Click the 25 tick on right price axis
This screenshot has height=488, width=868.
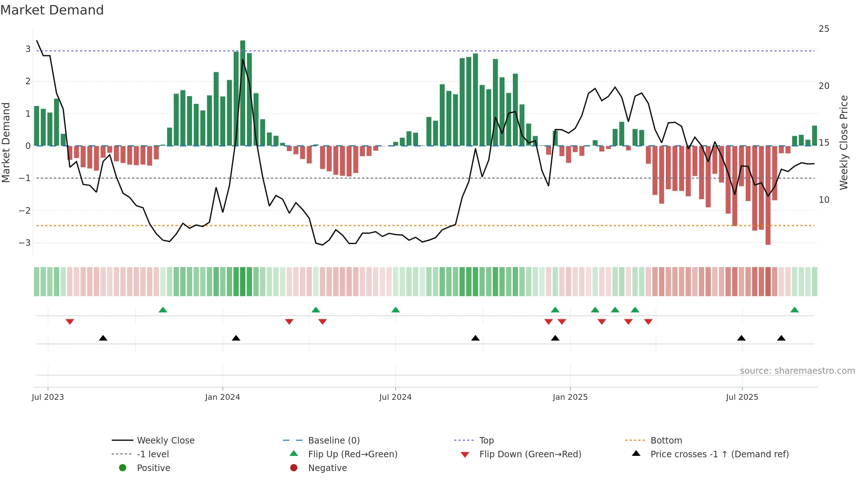pyautogui.click(x=824, y=29)
